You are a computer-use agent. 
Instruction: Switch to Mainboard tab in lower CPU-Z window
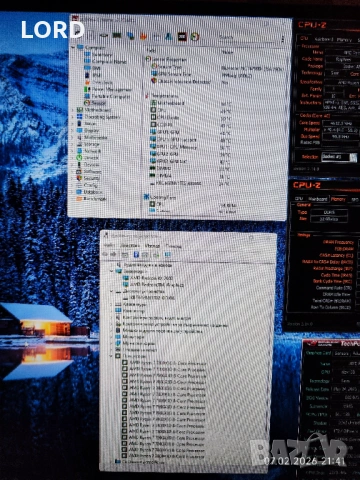(318, 199)
